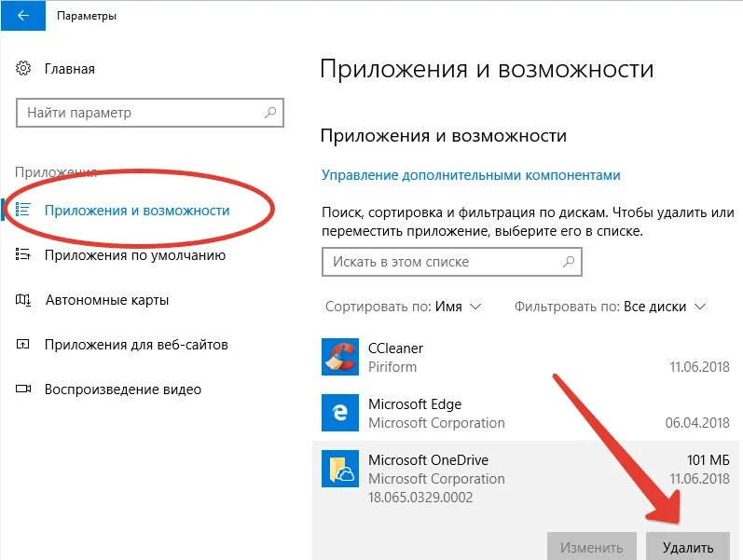This screenshot has height=560, width=743.
Task: Click the Microsoft OneDrive app icon
Action: (339, 469)
